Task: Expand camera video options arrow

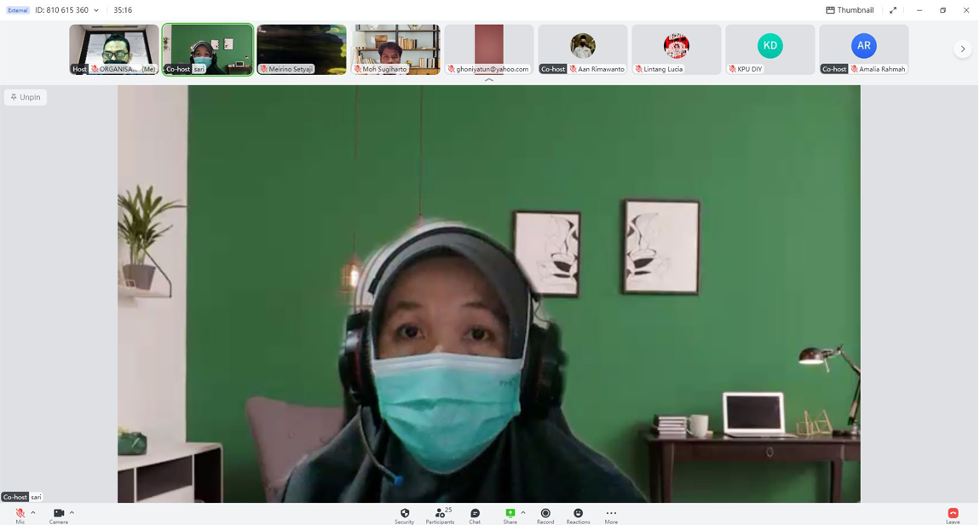Action: click(x=72, y=513)
